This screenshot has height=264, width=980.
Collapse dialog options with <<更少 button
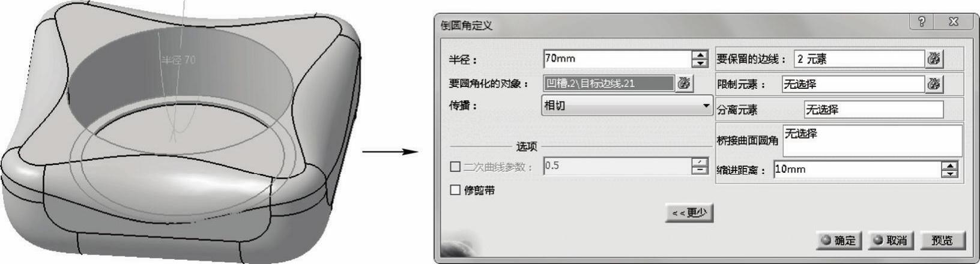coord(689,213)
